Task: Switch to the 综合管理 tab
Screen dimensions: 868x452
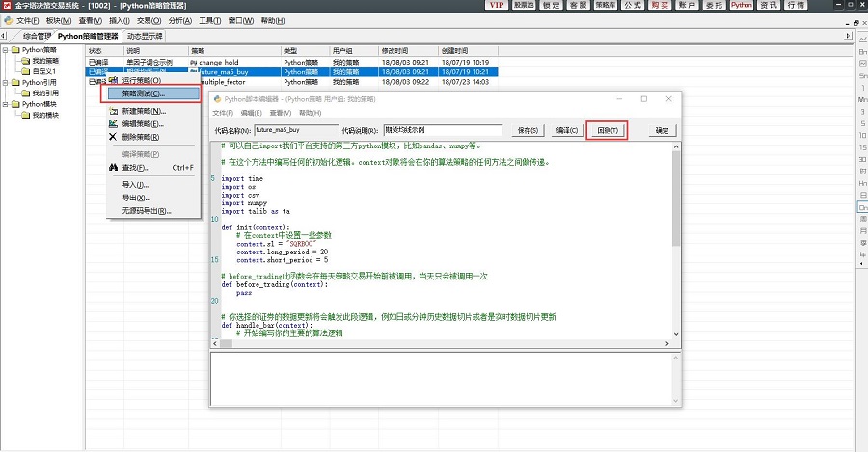Action: 37,36
